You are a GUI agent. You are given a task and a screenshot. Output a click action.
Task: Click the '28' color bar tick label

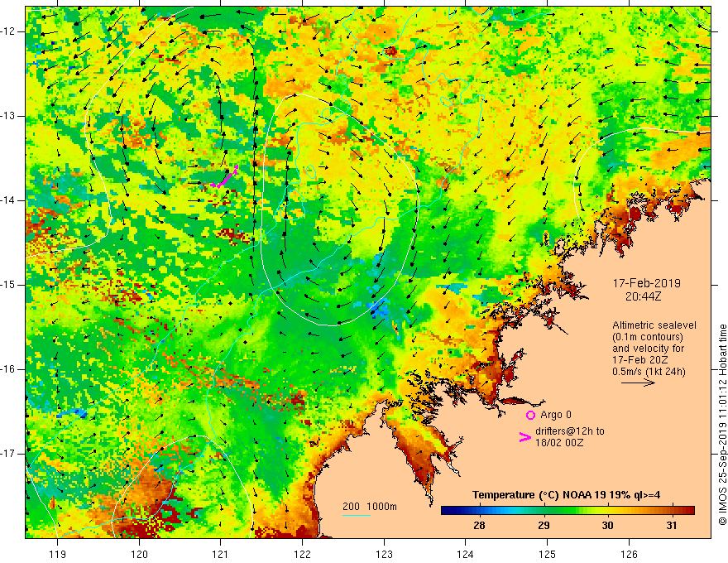tap(479, 526)
